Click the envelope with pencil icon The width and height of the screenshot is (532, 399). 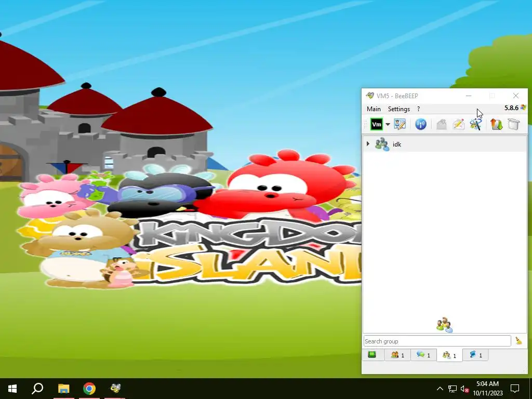pyautogui.click(x=458, y=124)
